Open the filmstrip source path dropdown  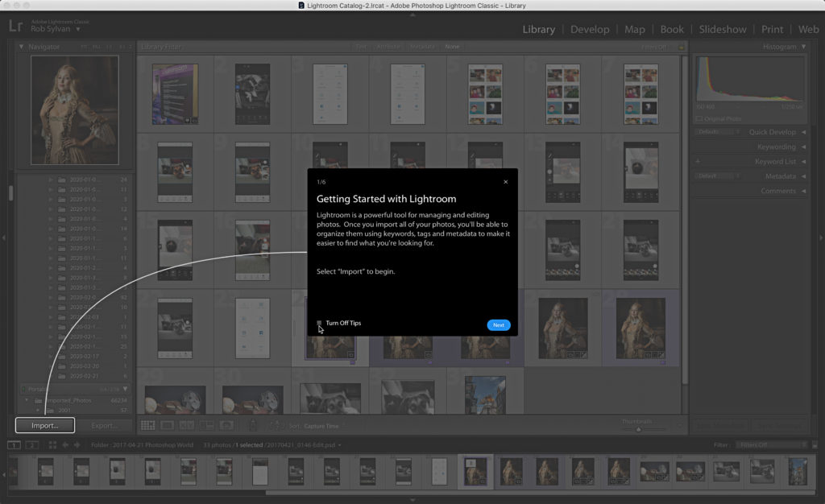coord(339,445)
